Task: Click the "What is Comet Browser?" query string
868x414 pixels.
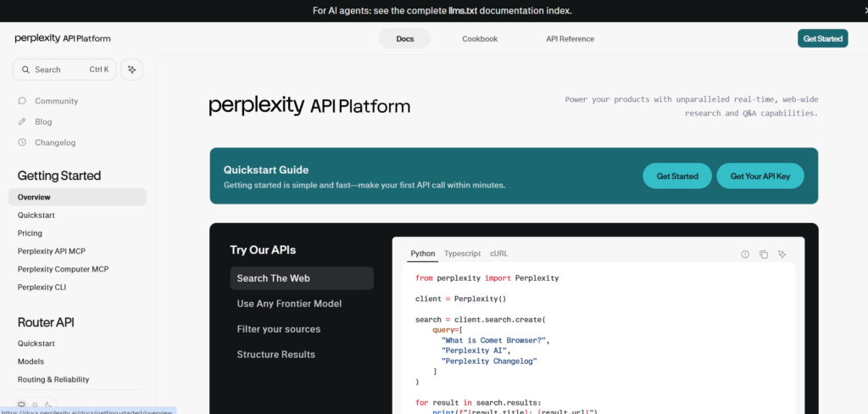Action: point(495,340)
